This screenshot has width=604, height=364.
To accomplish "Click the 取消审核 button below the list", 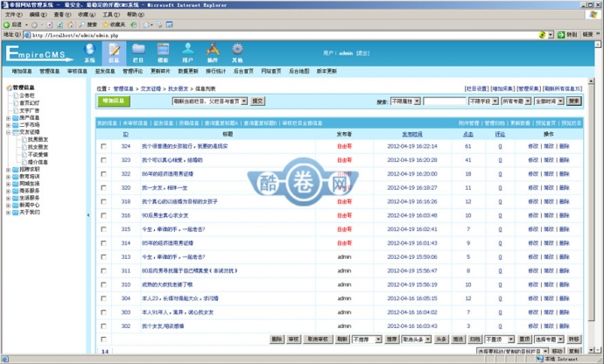I will point(318,339).
